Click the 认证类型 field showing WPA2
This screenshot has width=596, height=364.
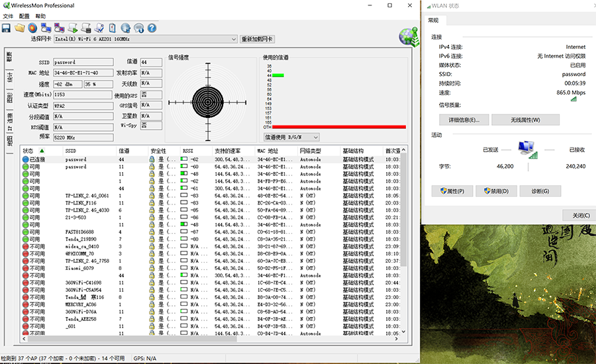point(83,106)
